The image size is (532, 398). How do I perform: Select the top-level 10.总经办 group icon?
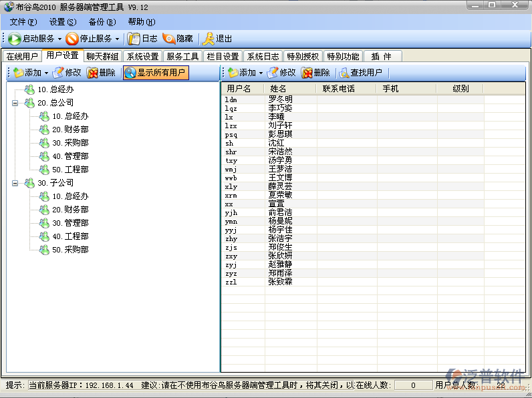click(29, 89)
